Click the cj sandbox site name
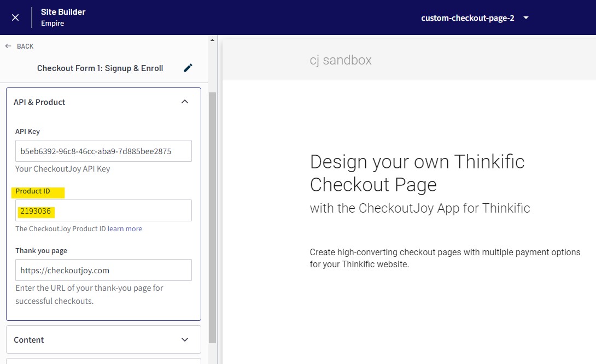This screenshot has width=596, height=364. pos(341,60)
